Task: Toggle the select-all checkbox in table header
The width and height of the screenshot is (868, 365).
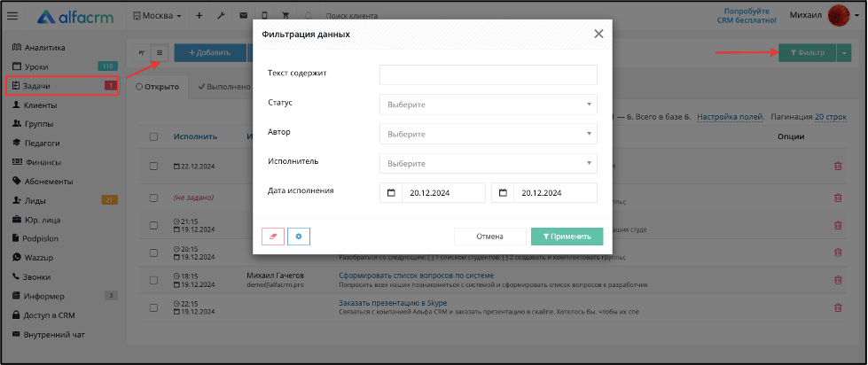Action: click(x=154, y=136)
